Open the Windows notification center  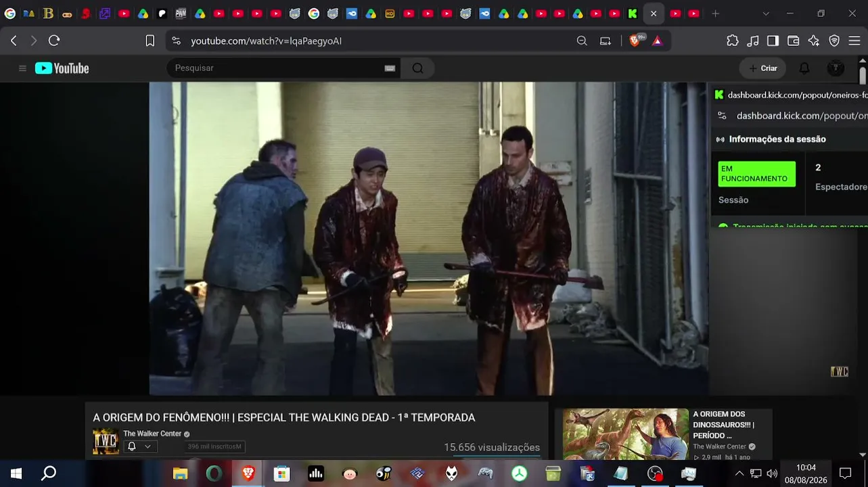click(845, 473)
